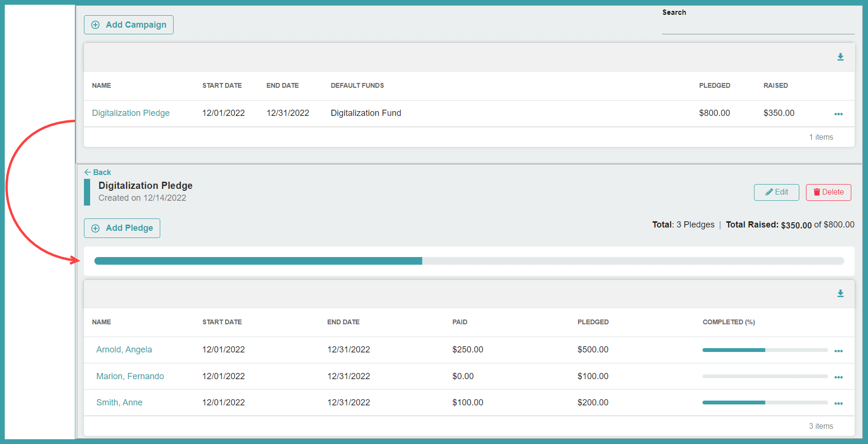The image size is (868, 444).
Task: Open options menu for Arnold, Angela pledge
Action: pos(838,351)
